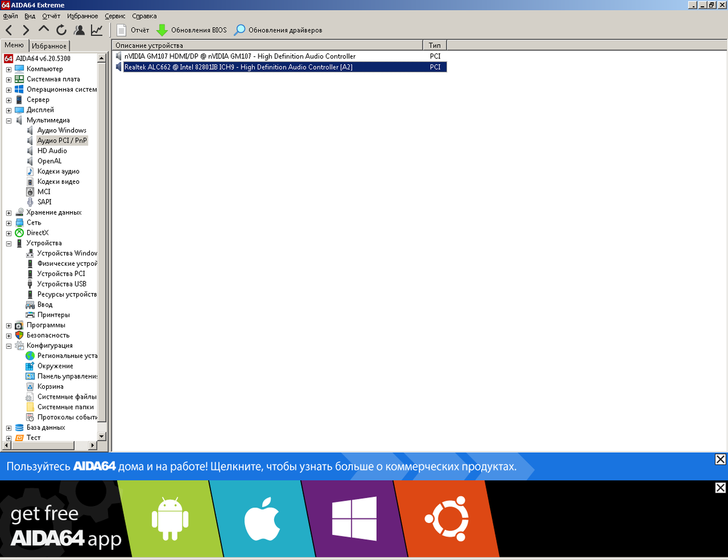Open the user icon in the toolbar

79,30
